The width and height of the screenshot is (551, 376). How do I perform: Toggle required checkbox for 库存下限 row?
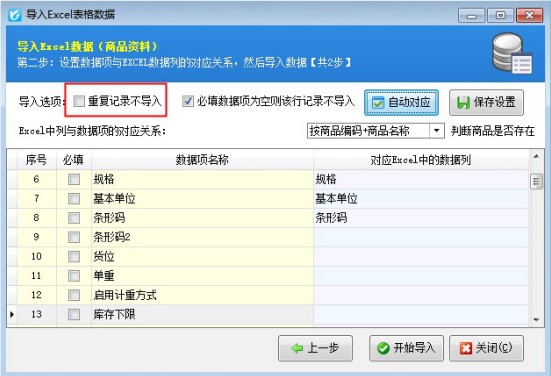[74, 314]
